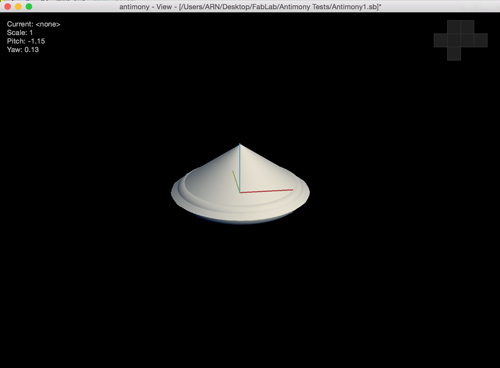Click the 'Current: <none>' label
The height and width of the screenshot is (368, 500).
point(33,24)
